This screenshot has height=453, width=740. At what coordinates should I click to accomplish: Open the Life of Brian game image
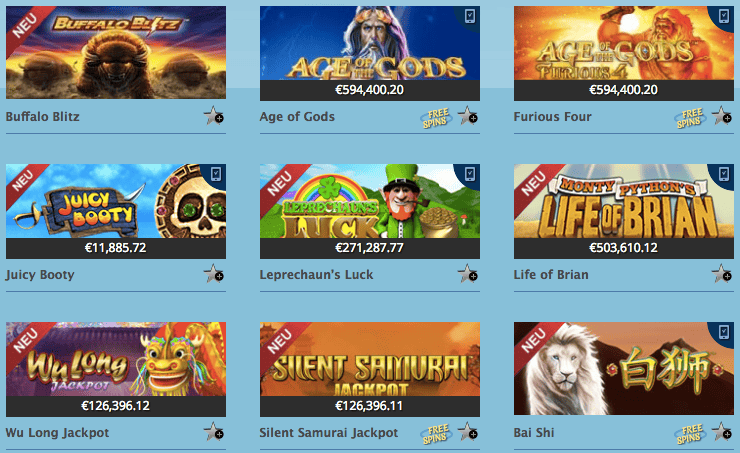623,201
